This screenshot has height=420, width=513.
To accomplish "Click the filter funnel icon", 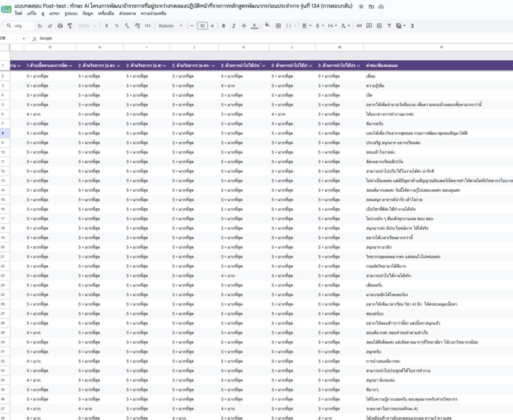I will [389, 26].
